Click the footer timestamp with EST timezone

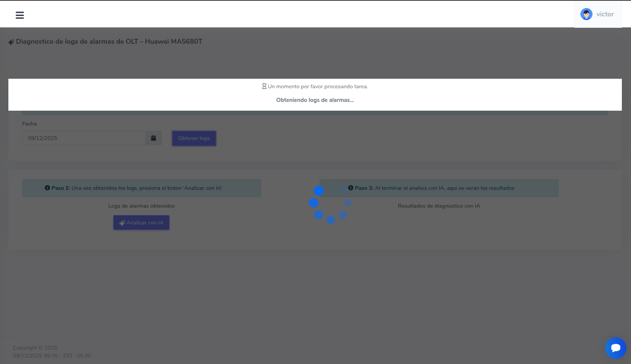[52, 356]
